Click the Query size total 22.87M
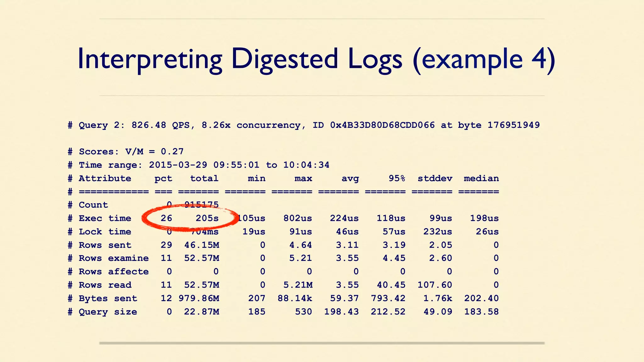The image size is (644, 362). click(202, 311)
